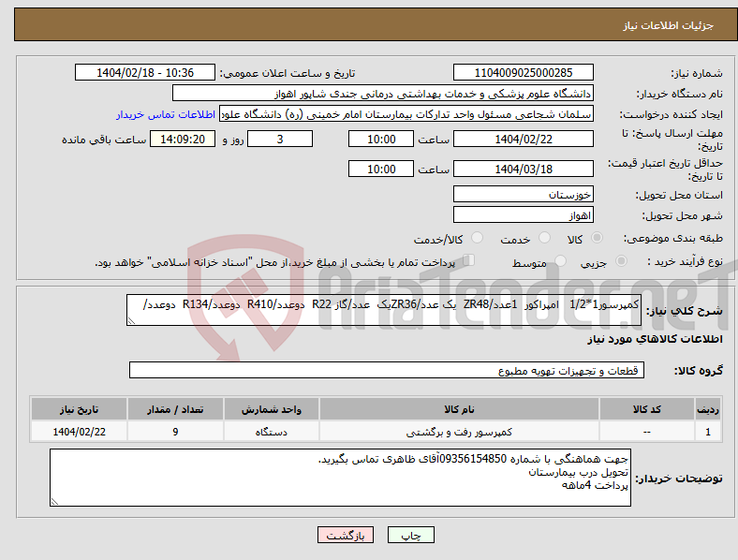Click the کد کالا column header
738x560 pixels.
coord(647,409)
